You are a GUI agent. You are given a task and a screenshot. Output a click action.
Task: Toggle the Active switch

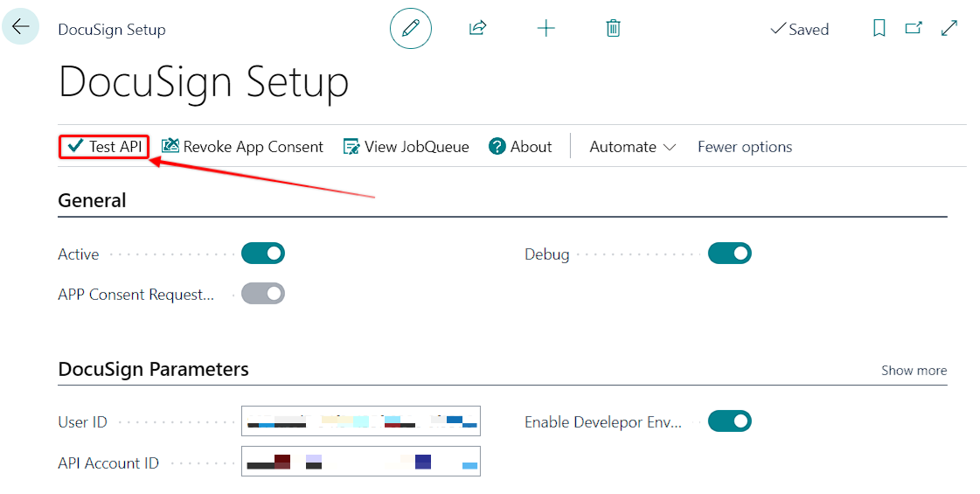263,254
